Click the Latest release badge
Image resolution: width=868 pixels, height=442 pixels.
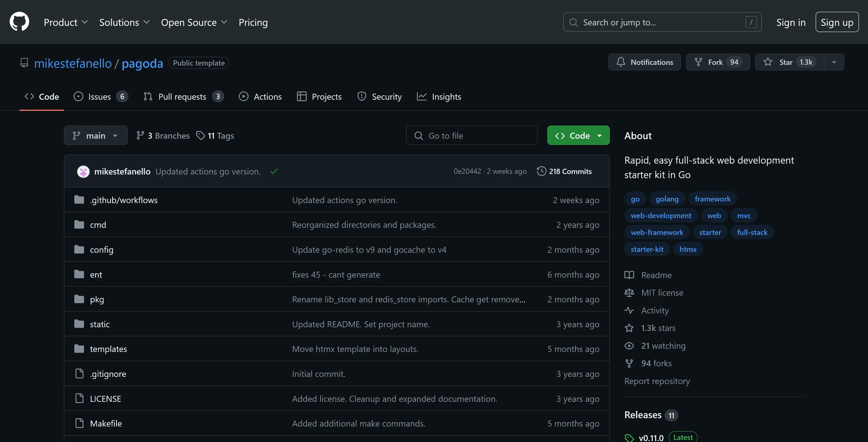pos(683,437)
